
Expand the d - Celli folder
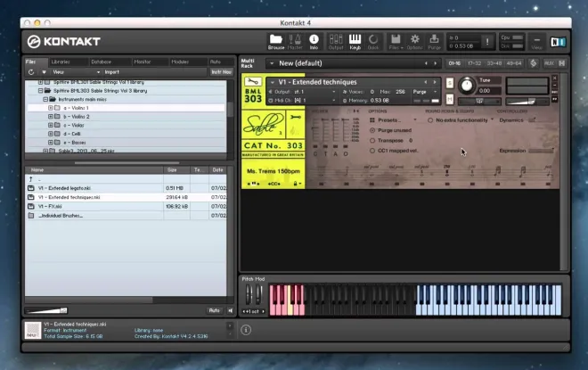pyautogui.click(x=51, y=134)
